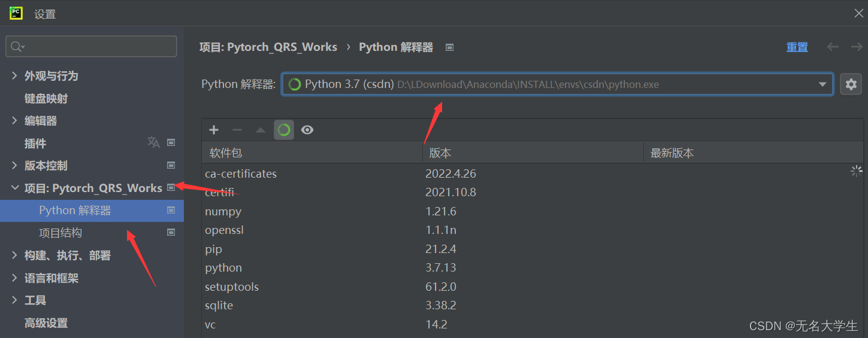
Task: Click the back navigation arrow
Action: pos(833,47)
